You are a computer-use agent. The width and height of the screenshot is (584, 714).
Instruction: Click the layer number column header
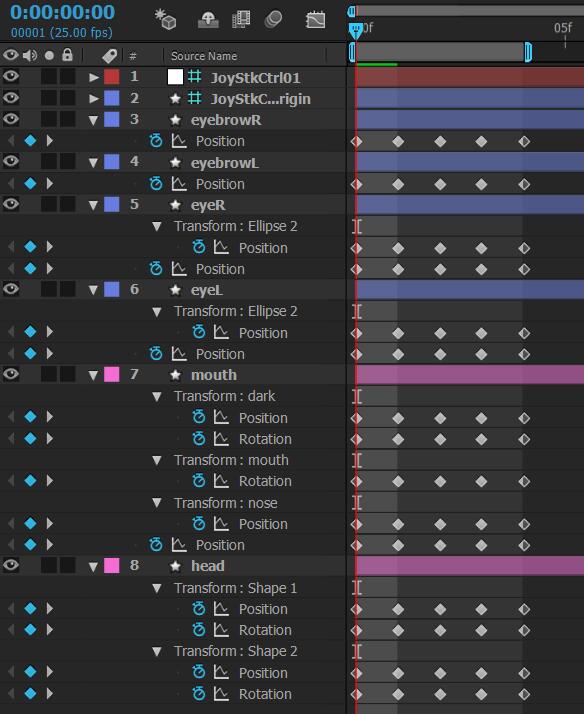click(133, 56)
